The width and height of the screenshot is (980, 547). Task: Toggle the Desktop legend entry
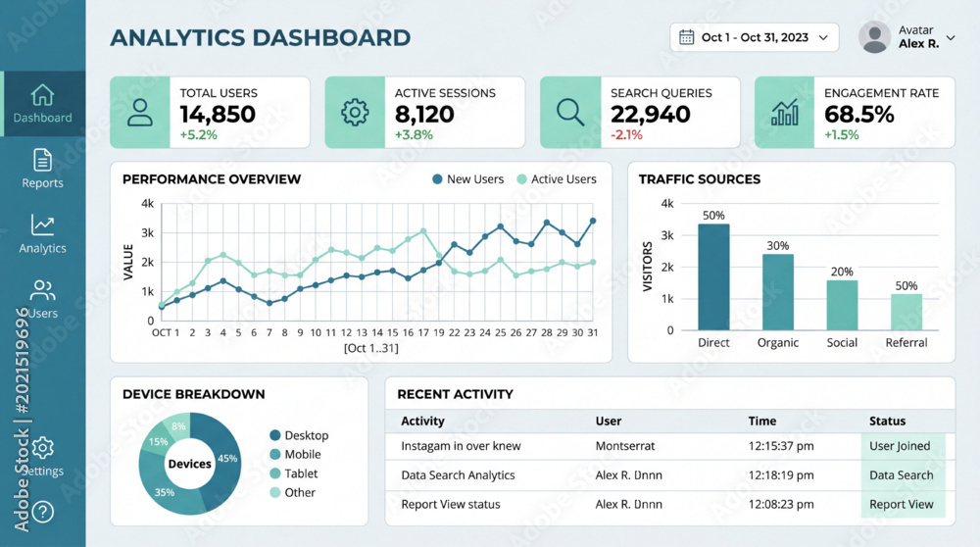coord(299,435)
